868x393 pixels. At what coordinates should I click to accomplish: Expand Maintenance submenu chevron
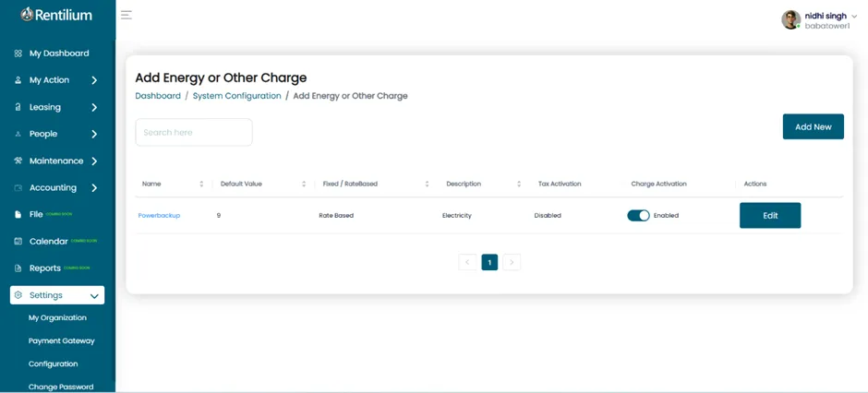click(x=94, y=161)
